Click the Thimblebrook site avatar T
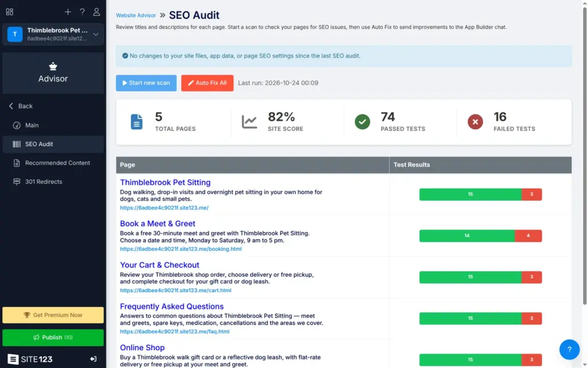 click(15, 34)
